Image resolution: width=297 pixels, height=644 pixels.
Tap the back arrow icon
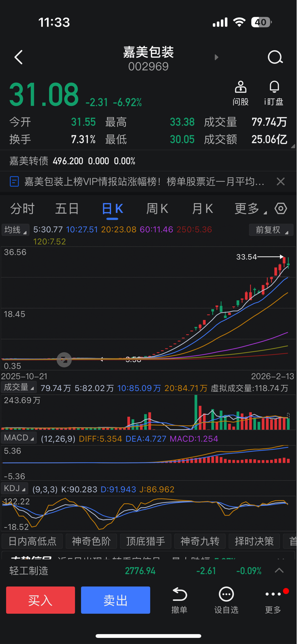(x=19, y=57)
